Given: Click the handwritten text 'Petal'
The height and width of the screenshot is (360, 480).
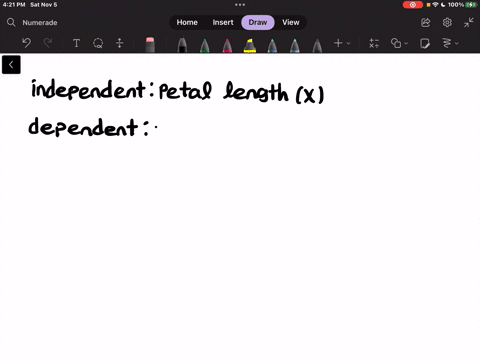Looking at the screenshot, I should click(x=185, y=90).
